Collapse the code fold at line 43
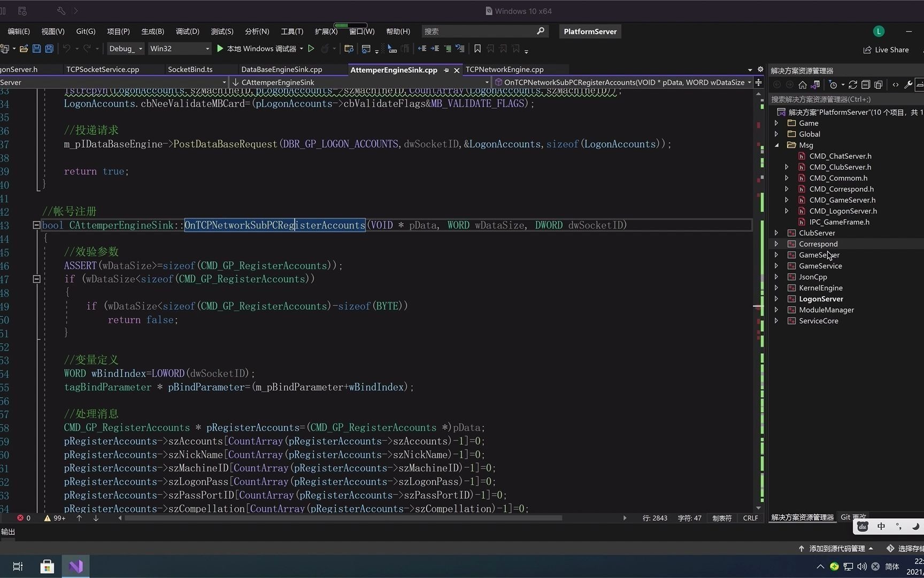924x578 pixels. 36,225
